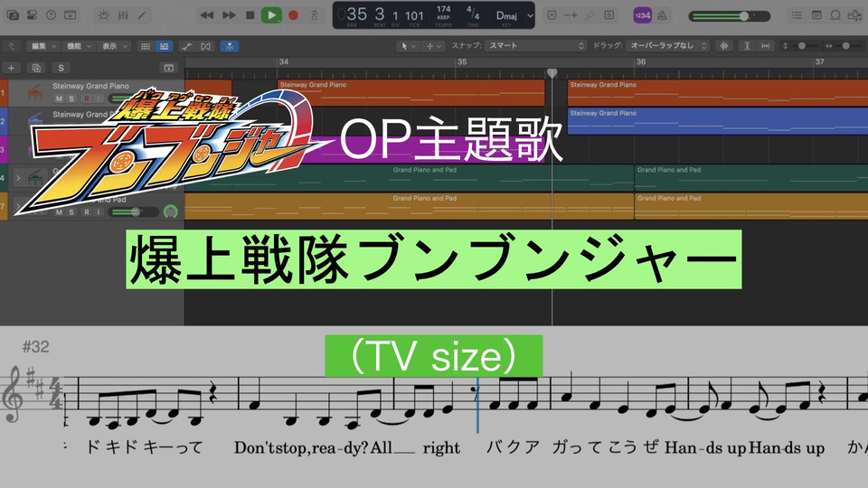Open the スナップ スマート dropdown
868x488 pixels.
pyautogui.click(x=535, y=46)
